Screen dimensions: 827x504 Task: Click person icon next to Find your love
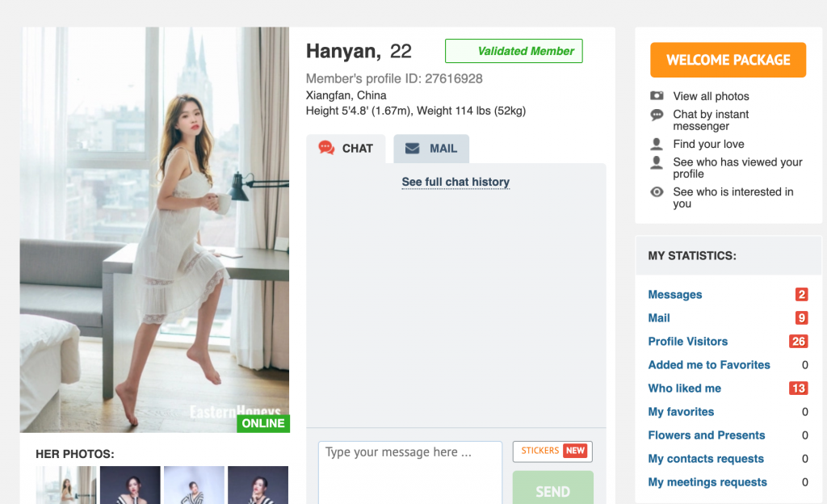click(657, 144)
